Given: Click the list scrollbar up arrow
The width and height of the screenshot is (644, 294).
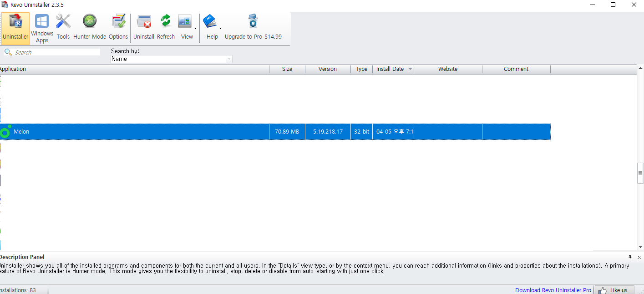Looking at the screenshot, I should (640, 69).
